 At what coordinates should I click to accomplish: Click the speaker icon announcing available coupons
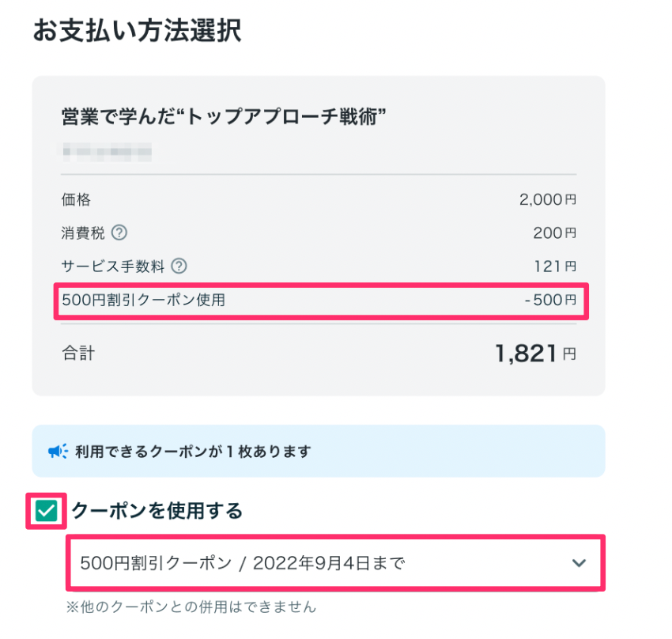58,450
